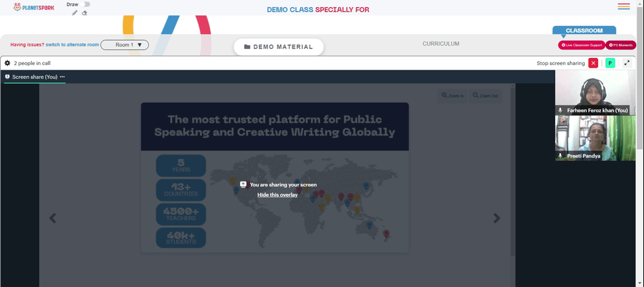Open Screen share tab options ellipsis
644x287 pixels.
[62, 77]
